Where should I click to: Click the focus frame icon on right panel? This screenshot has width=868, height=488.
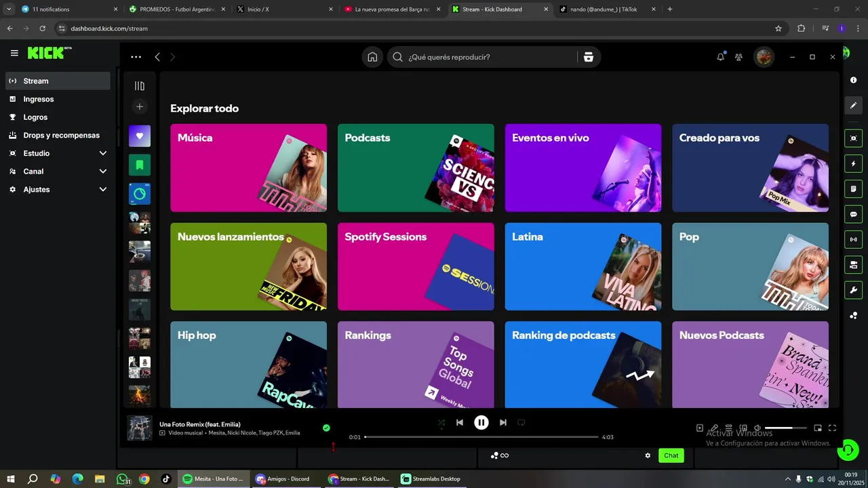point(853,138)
